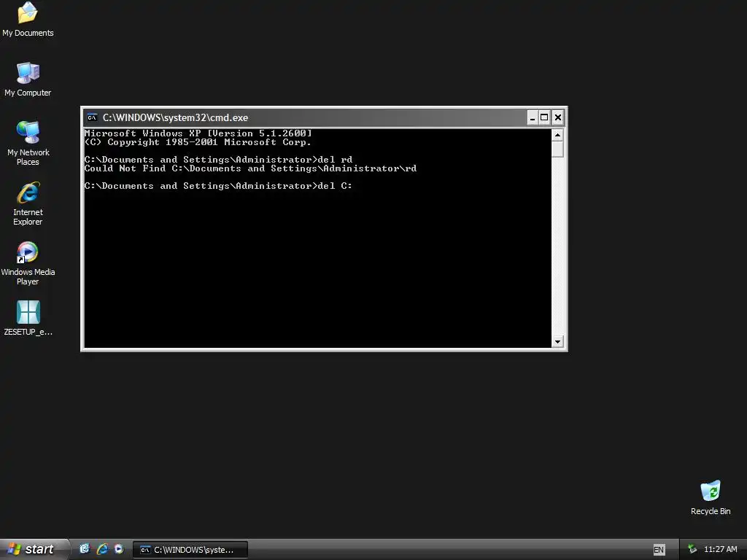Click the C:\WINDOWS\syste... taskbar button
This screenshot has width=747, height=560.
coord(190,550)
